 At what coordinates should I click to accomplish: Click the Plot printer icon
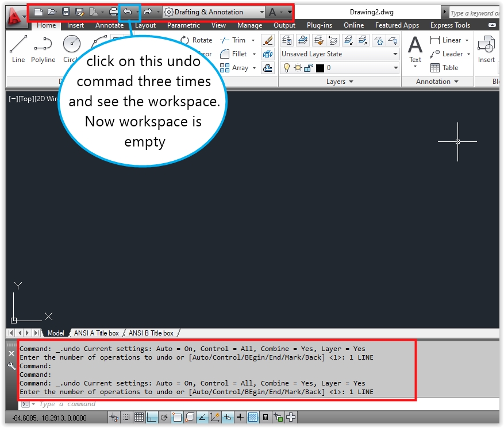click(x=113, y=12)
